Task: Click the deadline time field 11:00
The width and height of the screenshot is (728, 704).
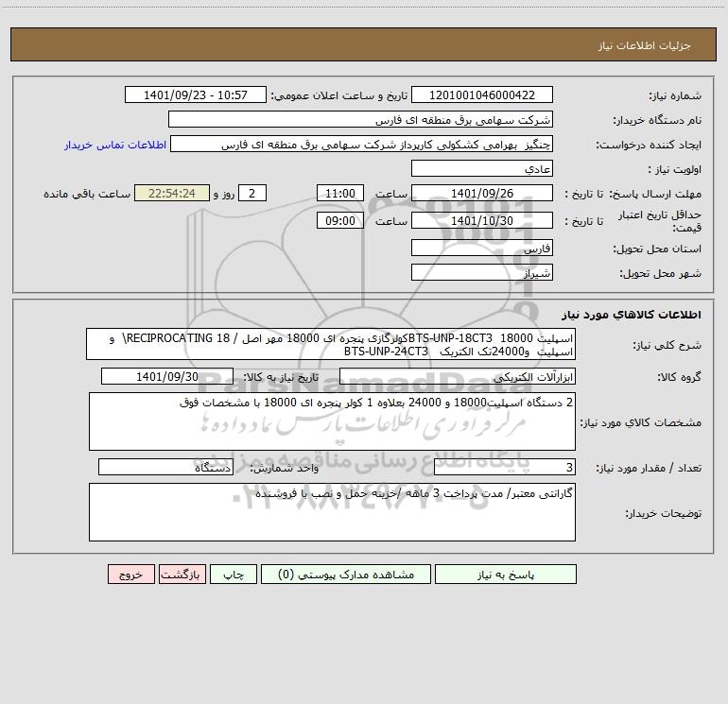Action: tap(339, 193)
